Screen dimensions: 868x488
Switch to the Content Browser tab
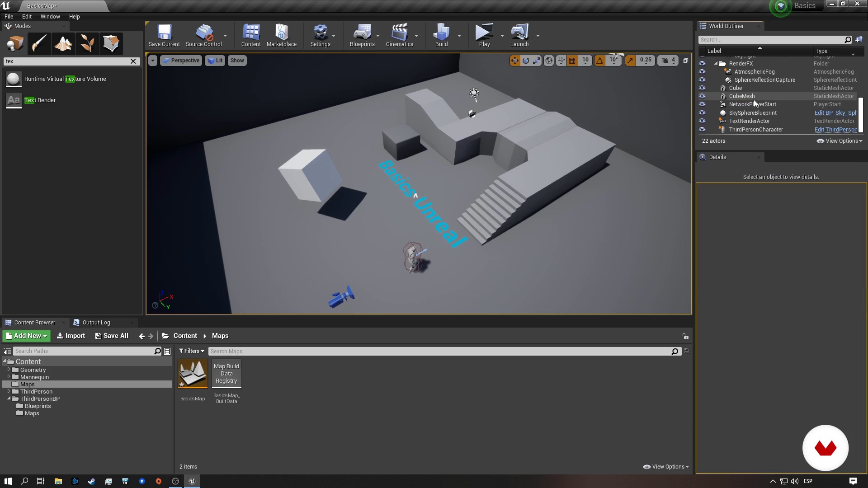35,323
